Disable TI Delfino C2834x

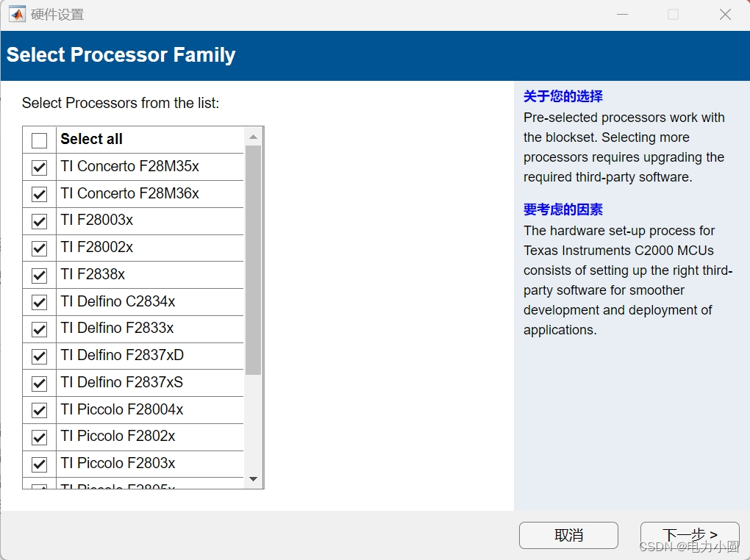[39, 301]
